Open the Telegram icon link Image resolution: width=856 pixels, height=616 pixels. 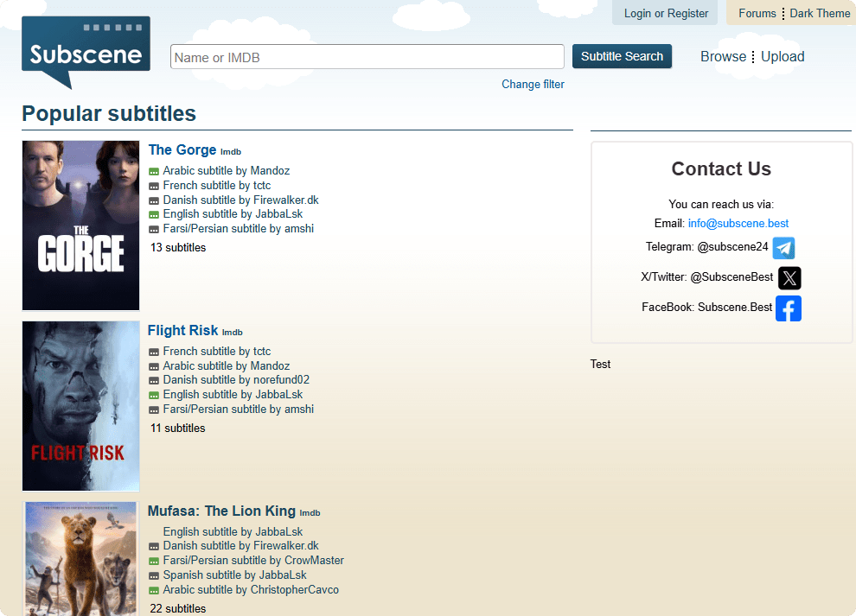click(x=783, y=248)
